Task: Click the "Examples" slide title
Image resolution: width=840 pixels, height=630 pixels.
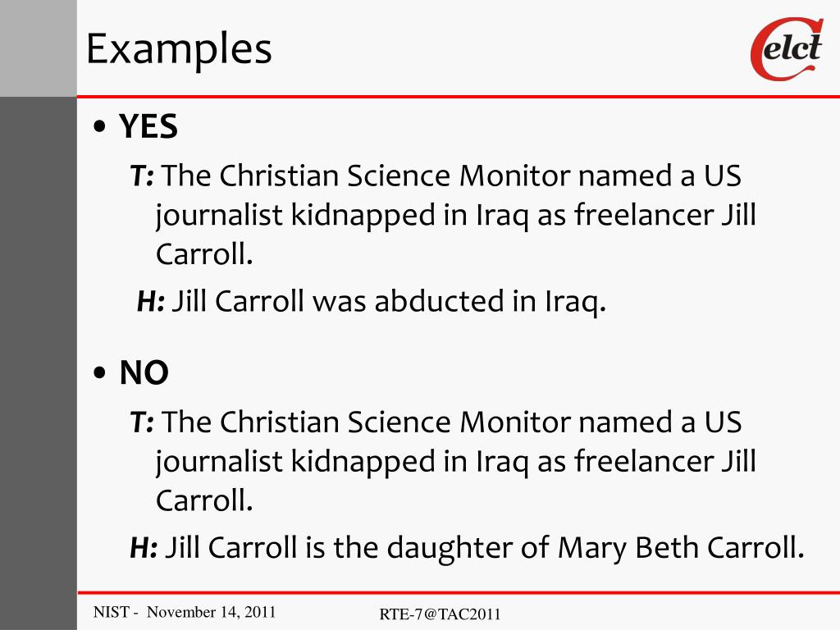Action: (179, 49)
